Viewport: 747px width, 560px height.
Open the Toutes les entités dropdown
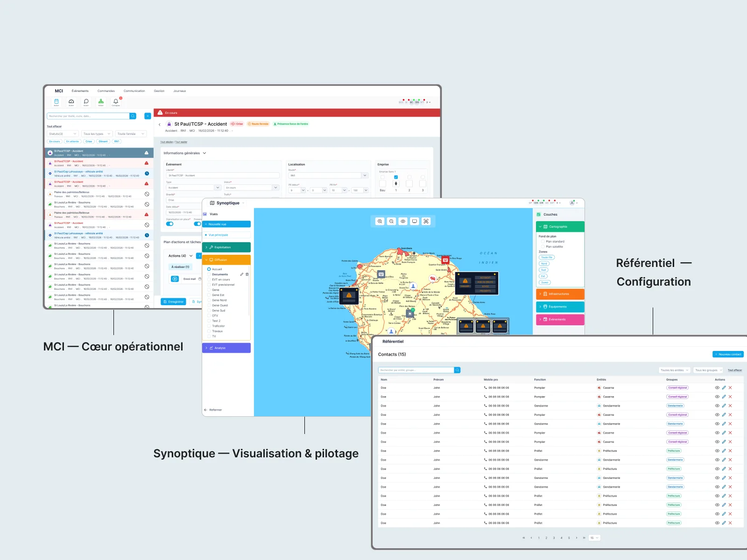(675, 370)
